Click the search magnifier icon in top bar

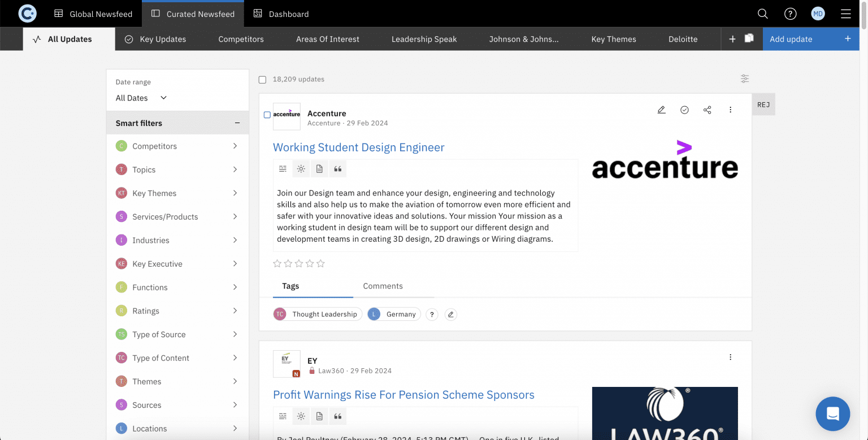[x=762, y=14]
